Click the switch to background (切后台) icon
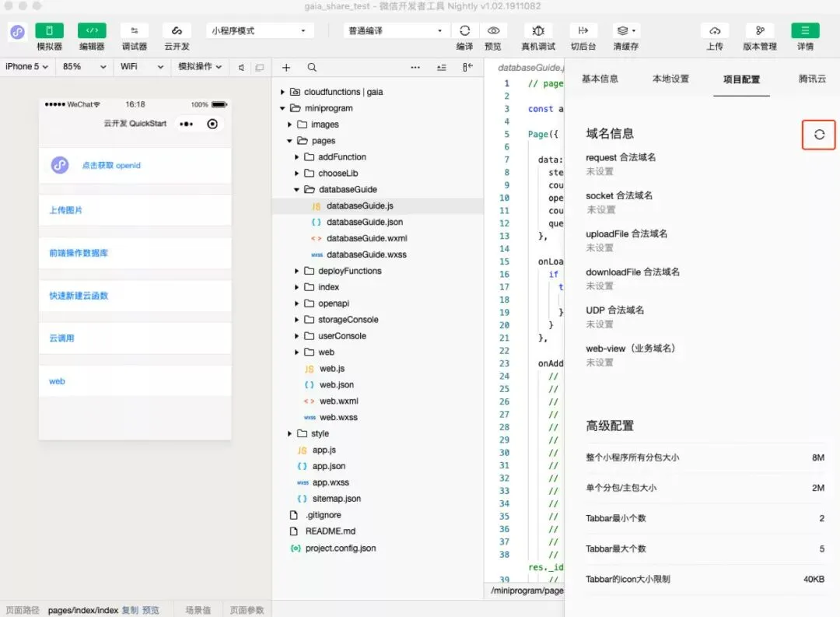Image resolution: width=840 pixels, height=617 pixels. 583,30
